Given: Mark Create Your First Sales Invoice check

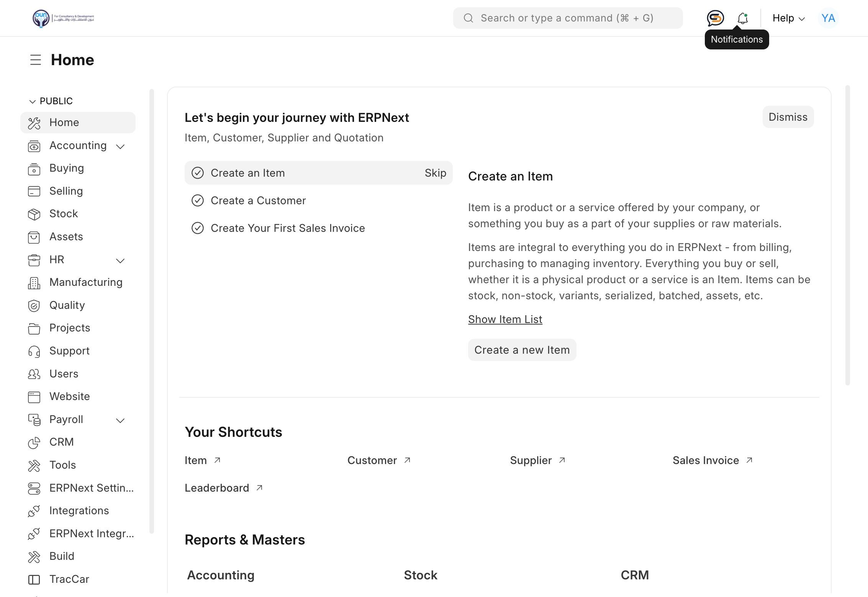Looking at the screenshot, I should pos(198,228).
